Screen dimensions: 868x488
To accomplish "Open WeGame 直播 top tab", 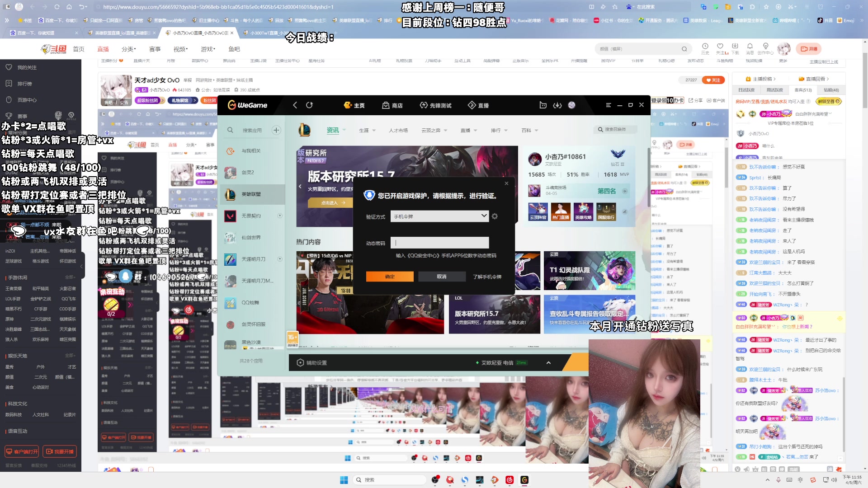I will [x=478, y=105].
